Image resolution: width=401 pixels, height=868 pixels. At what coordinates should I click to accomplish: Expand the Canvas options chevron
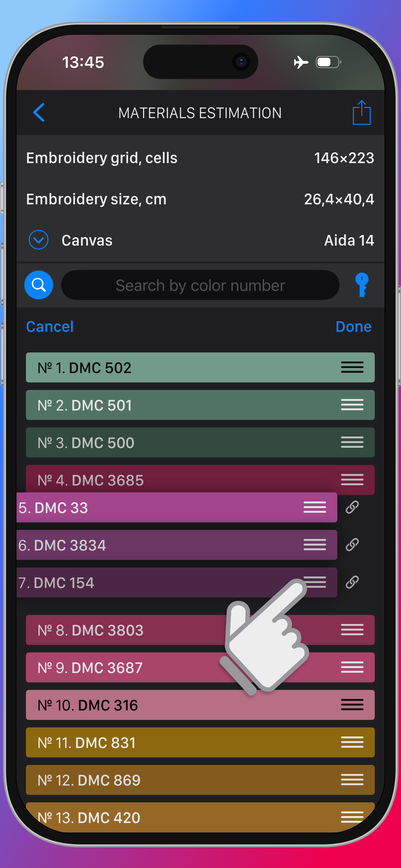tap(38, 240)
